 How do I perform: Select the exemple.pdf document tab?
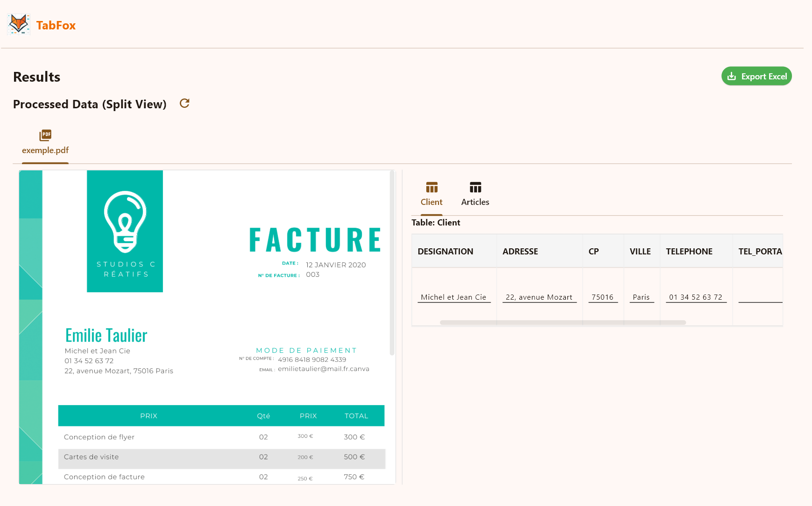click(45, 150)
